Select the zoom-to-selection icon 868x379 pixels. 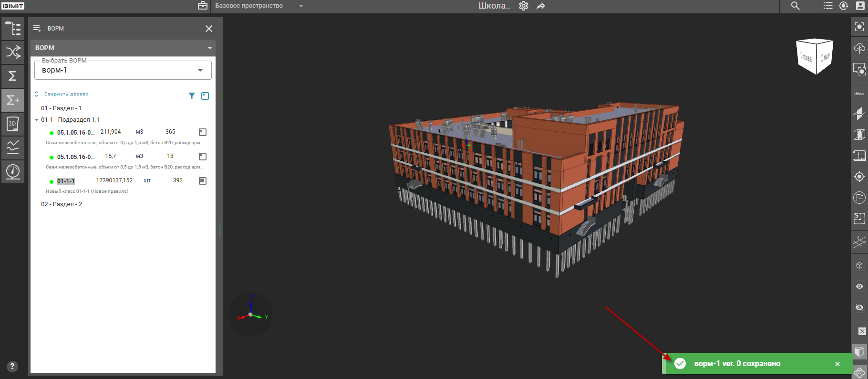coord(859,70)
